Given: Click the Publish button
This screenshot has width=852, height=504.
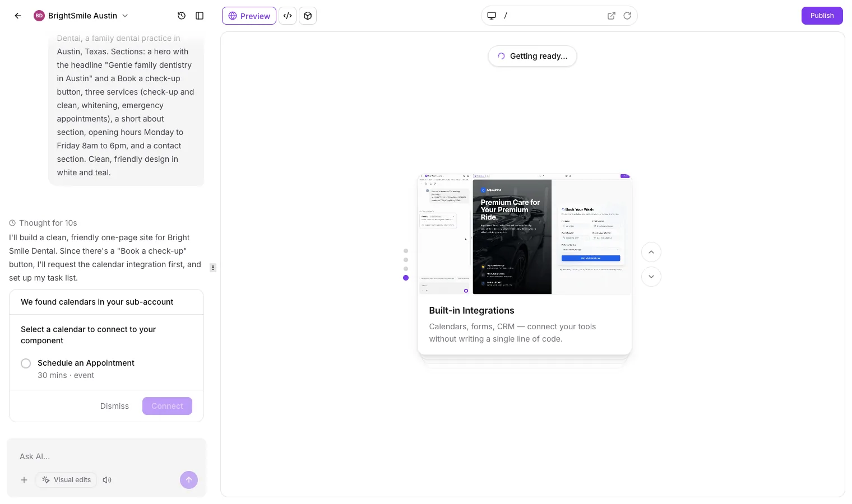Looking at the screenshot, I should 822,16.
